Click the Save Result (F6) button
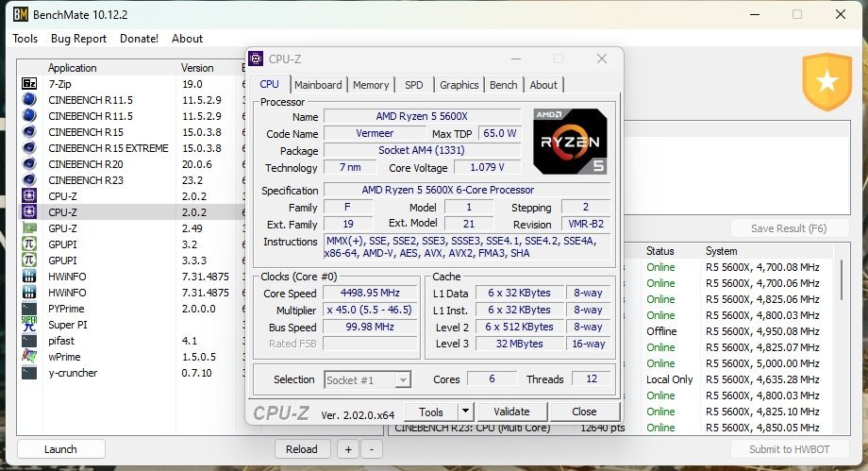Viewport: 868px width, 471px height. tap(789, 228)
